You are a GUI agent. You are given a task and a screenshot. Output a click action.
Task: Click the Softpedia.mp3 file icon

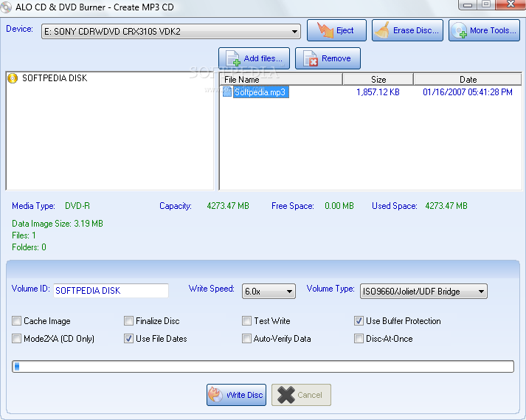click(227, 92)
